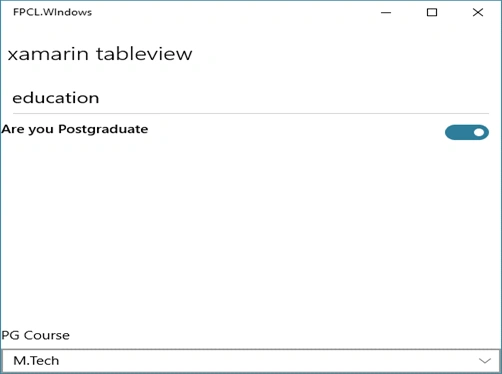Click the dropdown chevron arrow

tap(485, 361)
